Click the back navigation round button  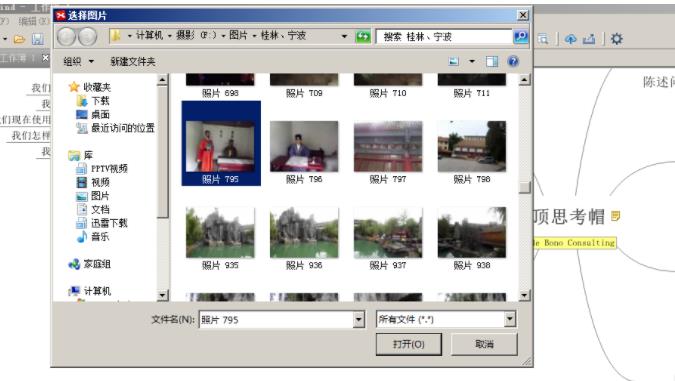click(67, 37)
